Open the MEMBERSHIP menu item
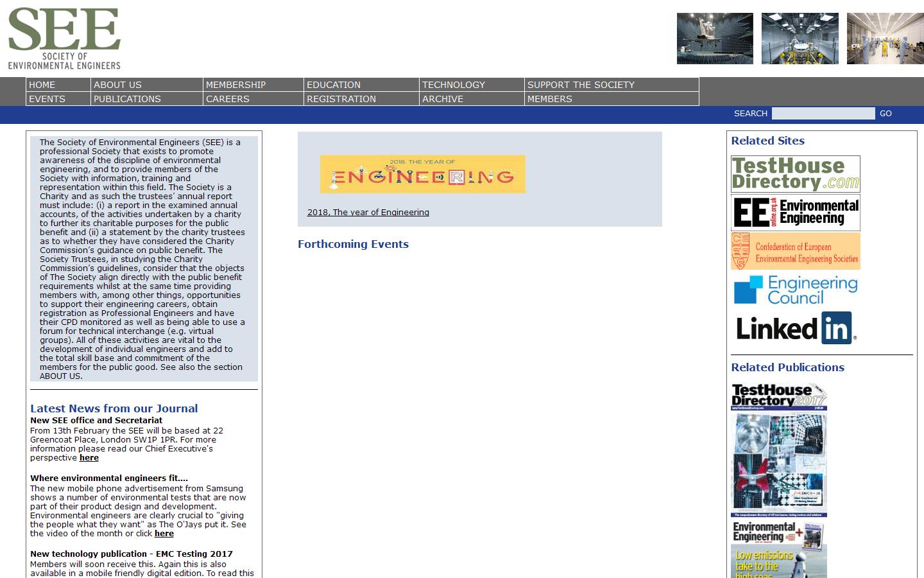924x578 pixels. pos(235,85)
